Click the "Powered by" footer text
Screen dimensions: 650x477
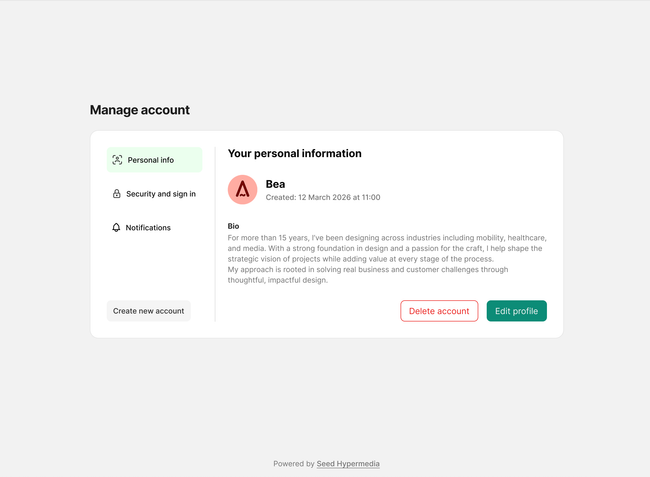pyautogui.click(x=294, y=464)
